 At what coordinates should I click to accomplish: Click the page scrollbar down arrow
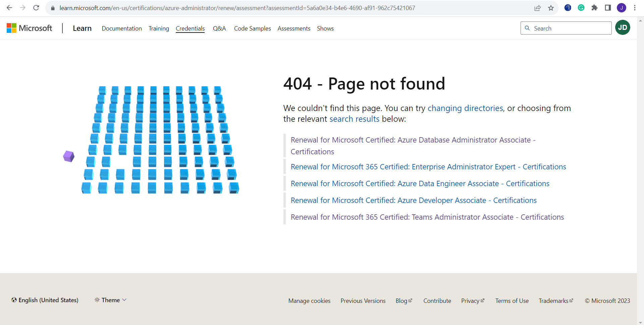(x=640, y=322)
